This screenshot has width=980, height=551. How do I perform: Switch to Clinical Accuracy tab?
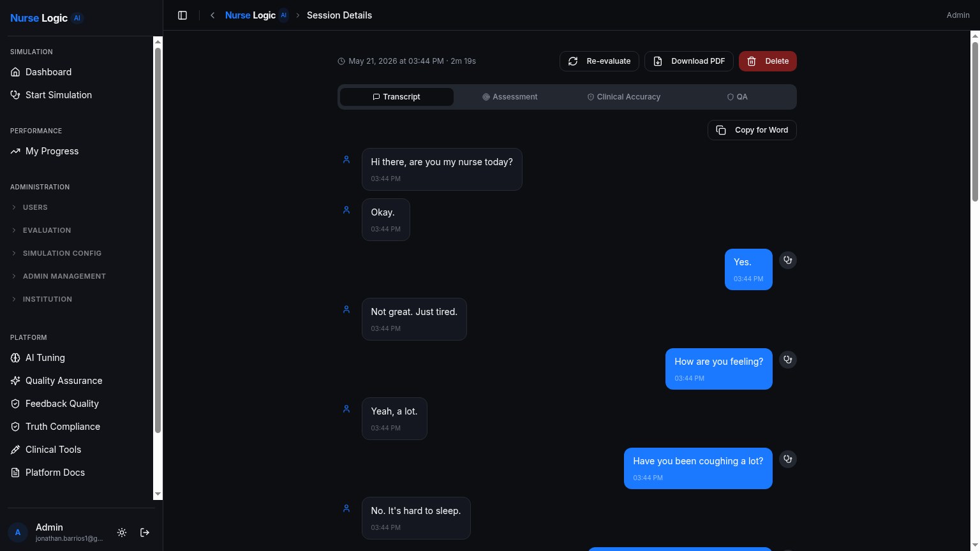(x=623, y=97)
